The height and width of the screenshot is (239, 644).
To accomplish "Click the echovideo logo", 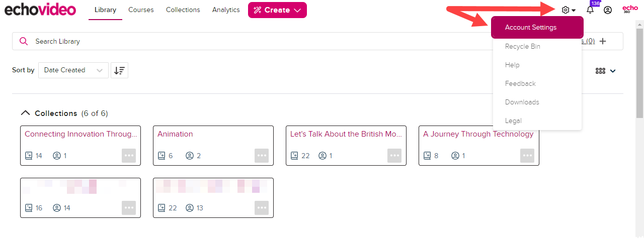I will point(40,9).
